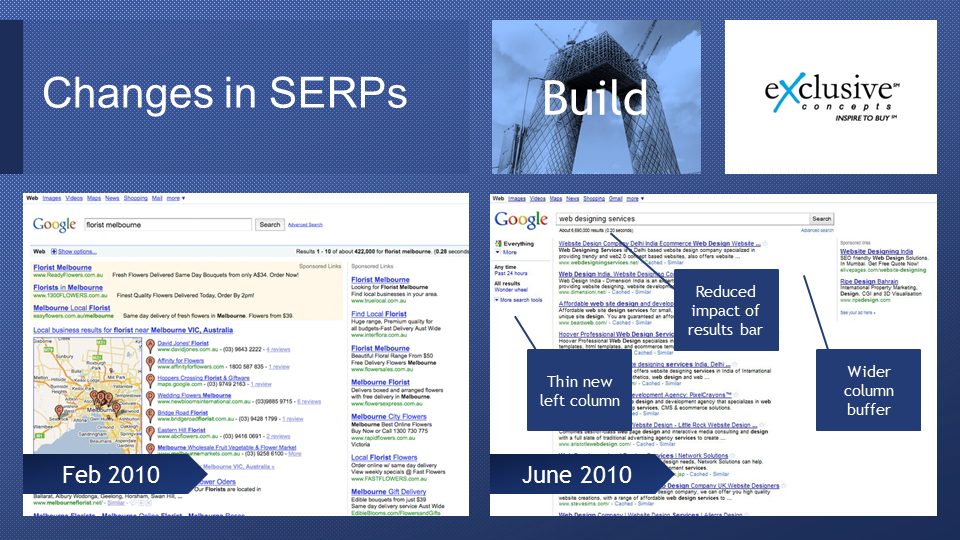The height and width of the screenshot is (540, 960).
Task: Open 'Find Local Florist' sidebar ad
Action: coord(379,314)
